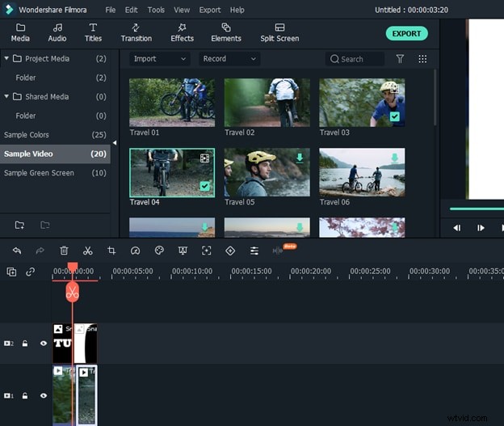The width and height of the screenshot is (504, 426).
Task: Hide video track 1 with the eye icon
Action: coord(44,396)
